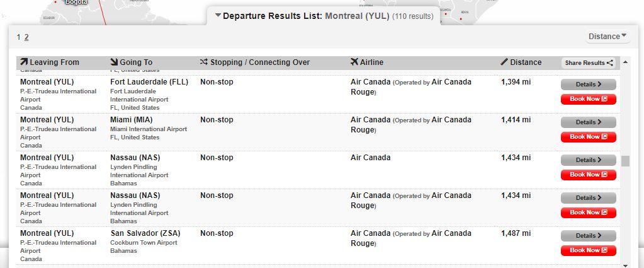Click the scroll down arrow of results list
The width and height of the screenshot is (644, 268).
[x=625, y=264]
